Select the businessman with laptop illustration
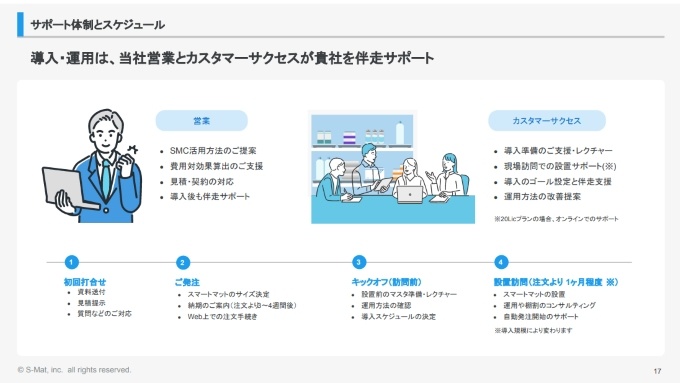Viewport: 680px width, 383px height. (x=92, y=166)
